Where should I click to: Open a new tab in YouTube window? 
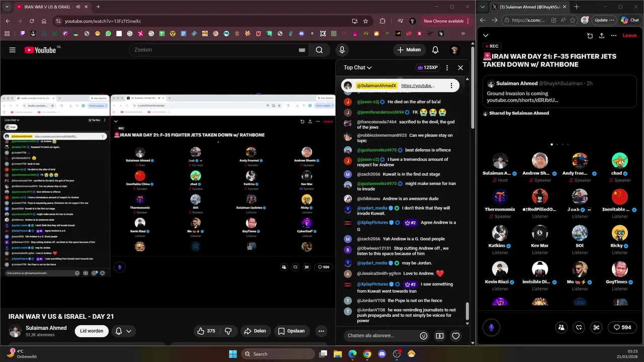(x=98, y=7)
